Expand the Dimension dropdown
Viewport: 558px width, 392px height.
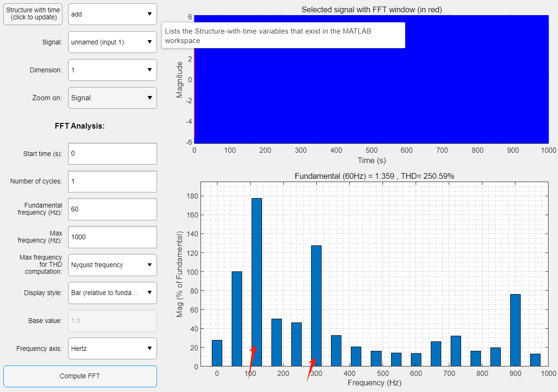pos(112,70)
